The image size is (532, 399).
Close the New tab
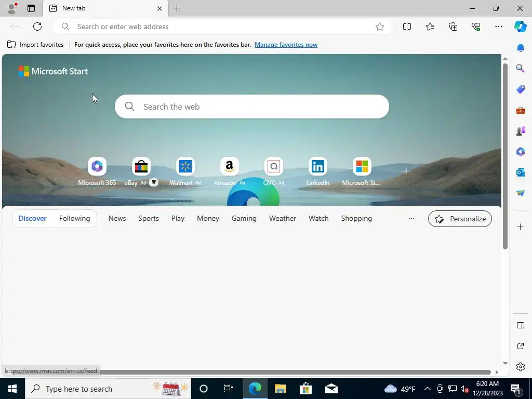coord(160,8)
